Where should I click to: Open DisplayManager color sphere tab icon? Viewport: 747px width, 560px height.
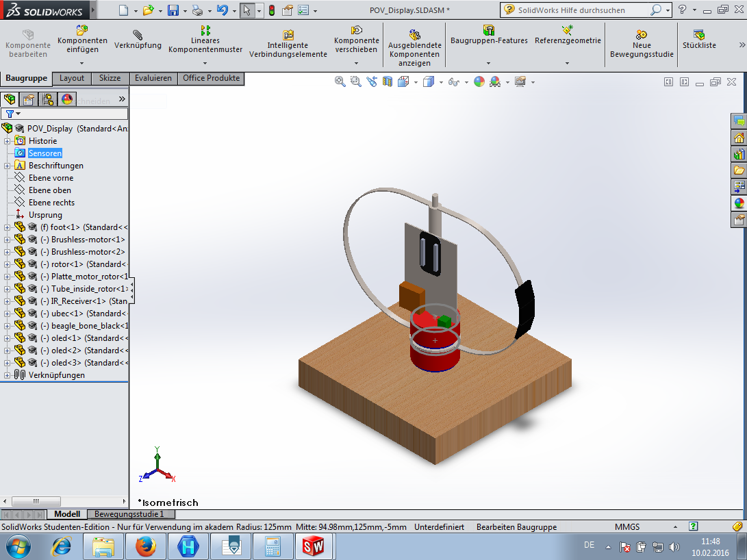66,99
